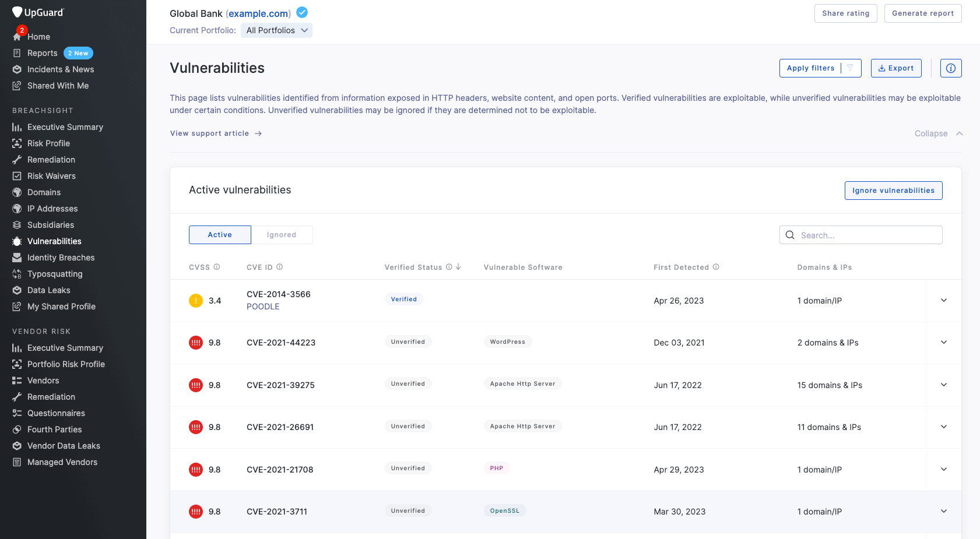Screen dimensions: 980x539
Task: Expand the CVE-2021-44223 row chevron
Action: tap(944, 342)
